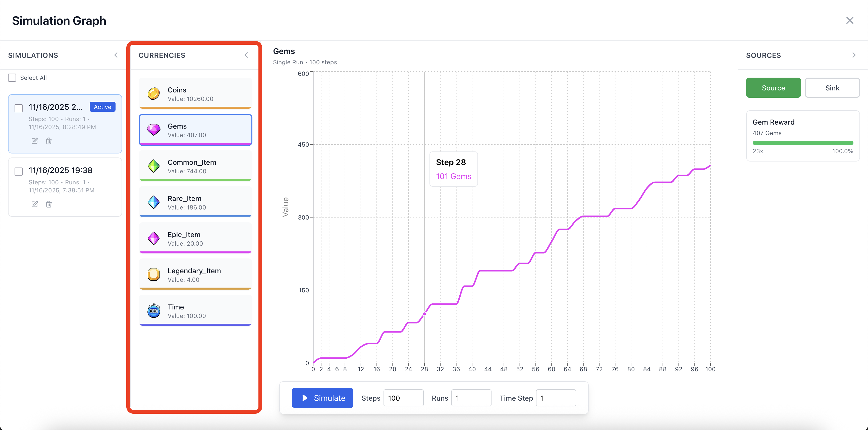The image size is (868, 430).
Task: Click trash icon on 19:38 simulation
Action: click(x=49, y=204)
